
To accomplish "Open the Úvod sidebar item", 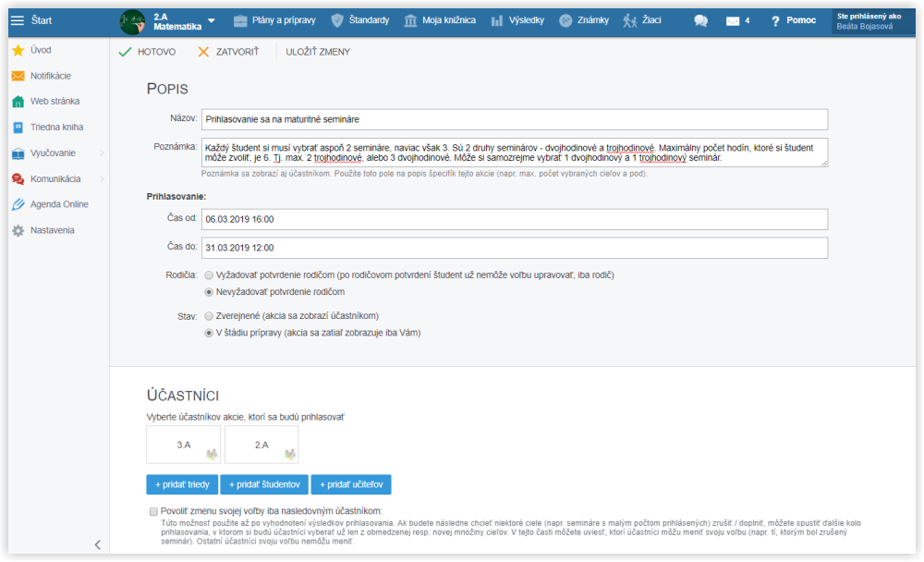I will tap(41, 50).
